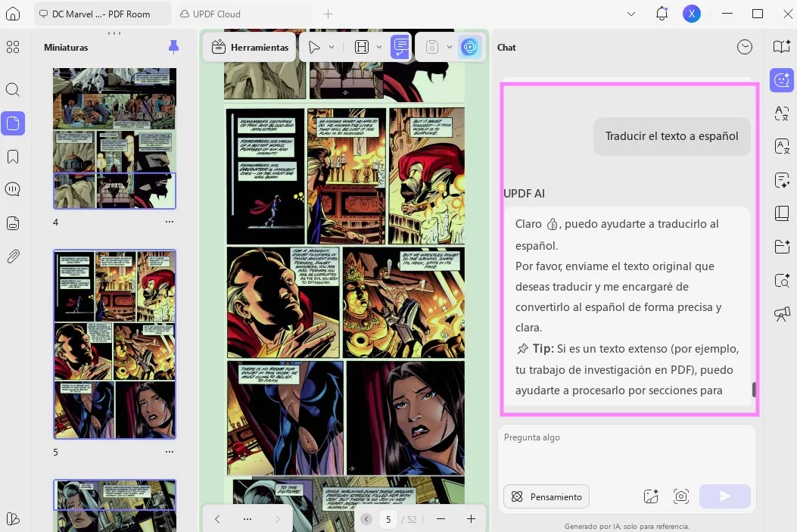
Task: Capture screenshot for the chat
Action: (x=681, y=496)
